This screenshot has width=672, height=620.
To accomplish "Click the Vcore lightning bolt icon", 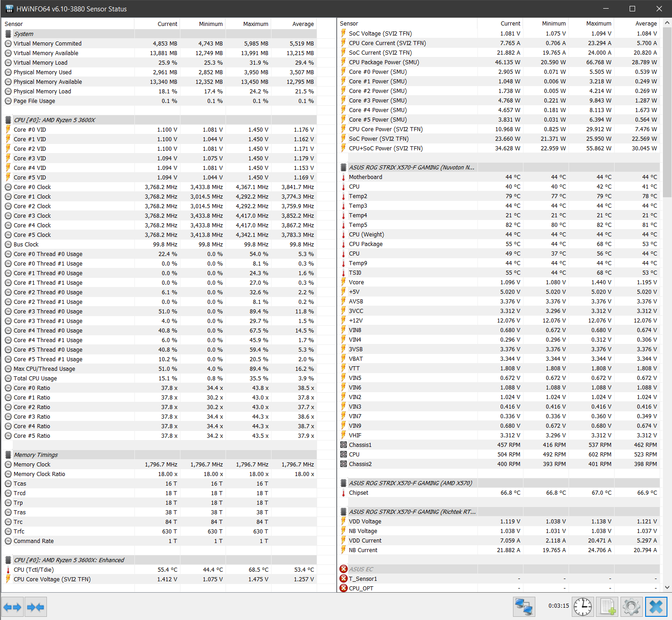I will coord(344,282).
